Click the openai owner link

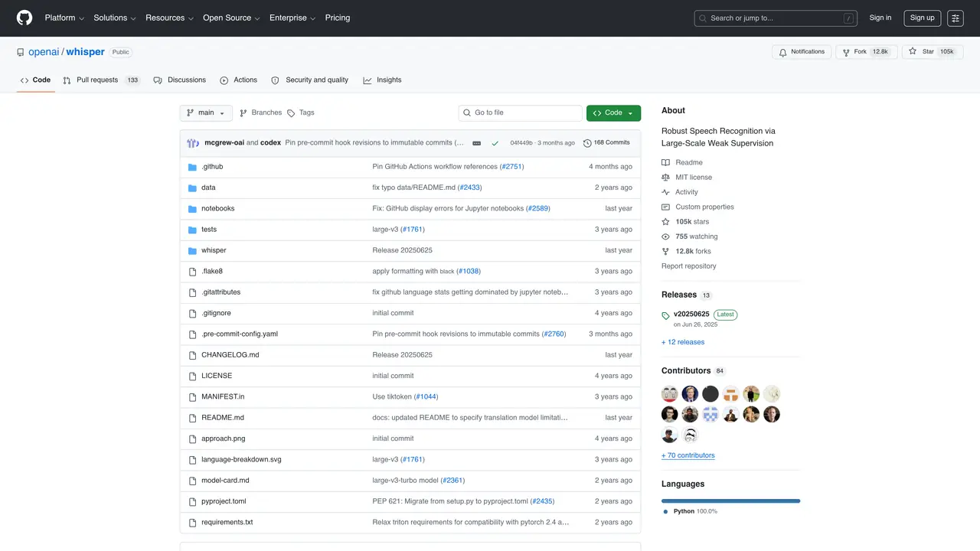coord(44,52)
